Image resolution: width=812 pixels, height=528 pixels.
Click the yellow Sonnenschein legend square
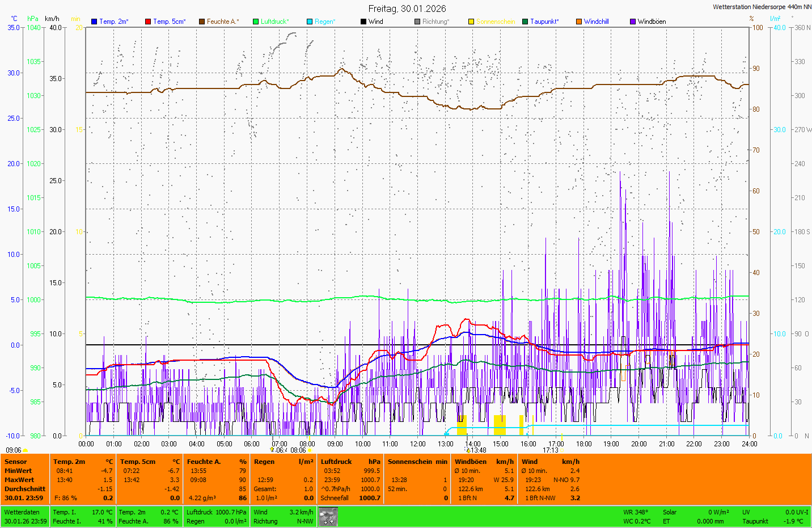pyautogui.click(x=471, y=22)
